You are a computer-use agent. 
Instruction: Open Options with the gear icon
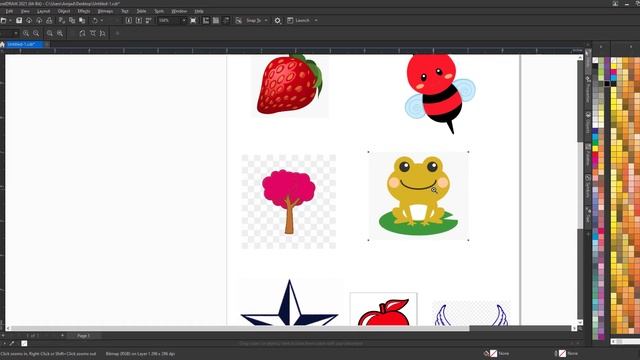coord(278,20)
